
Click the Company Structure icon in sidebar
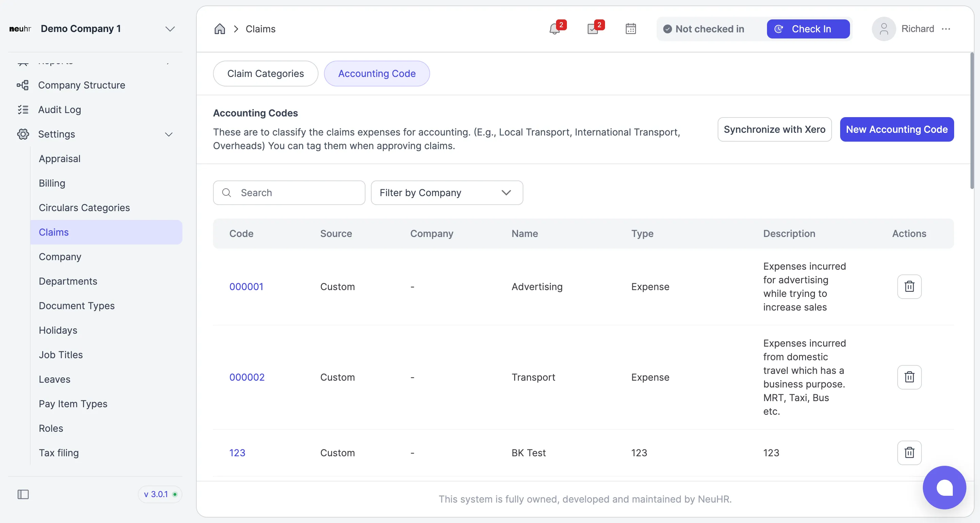[23, 85]
